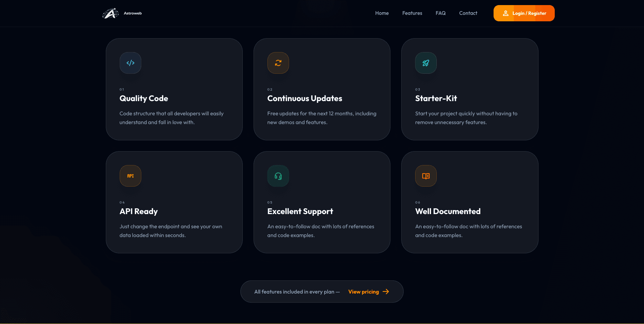Select Contact in the top navigation
This screenshot has width=644, height=324.
468,13
